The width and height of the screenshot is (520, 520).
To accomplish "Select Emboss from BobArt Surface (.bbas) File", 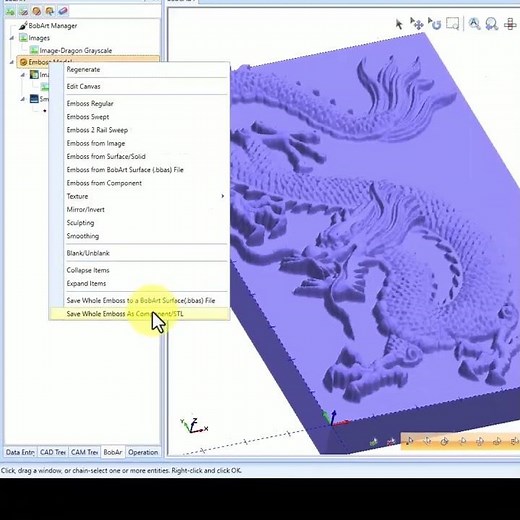I will tap(125, 170).
